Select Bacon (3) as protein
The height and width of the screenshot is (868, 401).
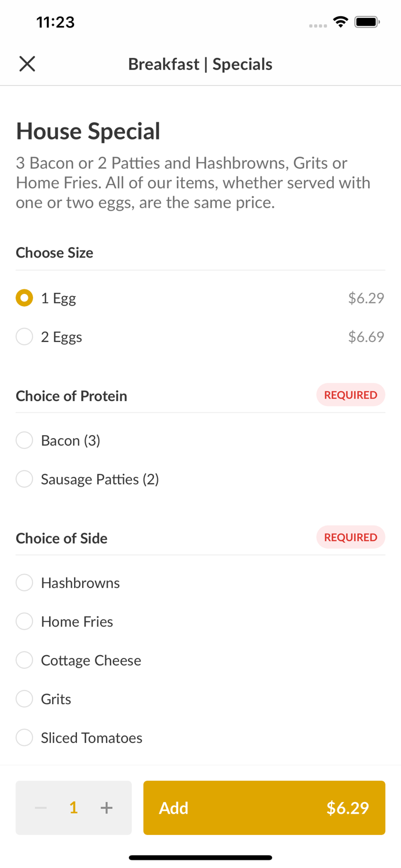pyautogui.click(x=24, y=440)
